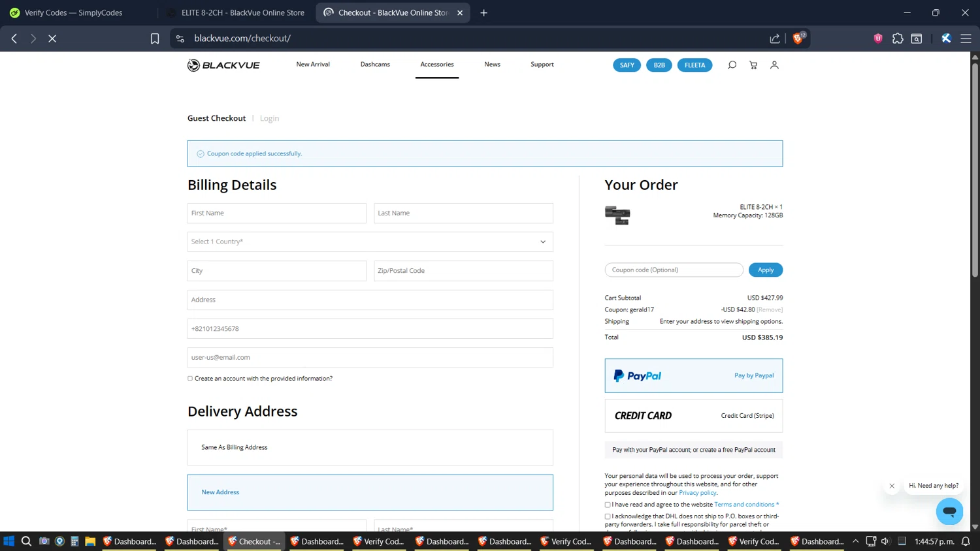The width and height of the screenshot is (980, 551).
Task: Open the notifications bell in system tray
Action: (x=966, y=541)
